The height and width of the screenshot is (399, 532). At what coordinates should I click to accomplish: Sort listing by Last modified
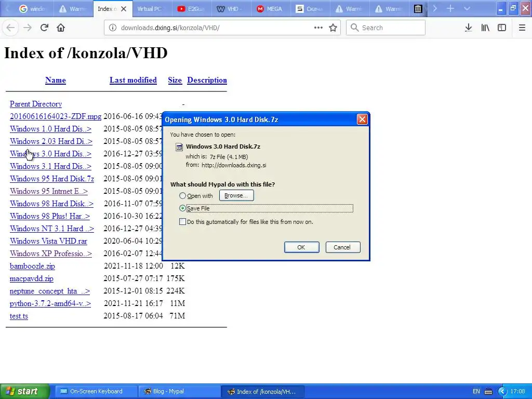tap(133, 80)
